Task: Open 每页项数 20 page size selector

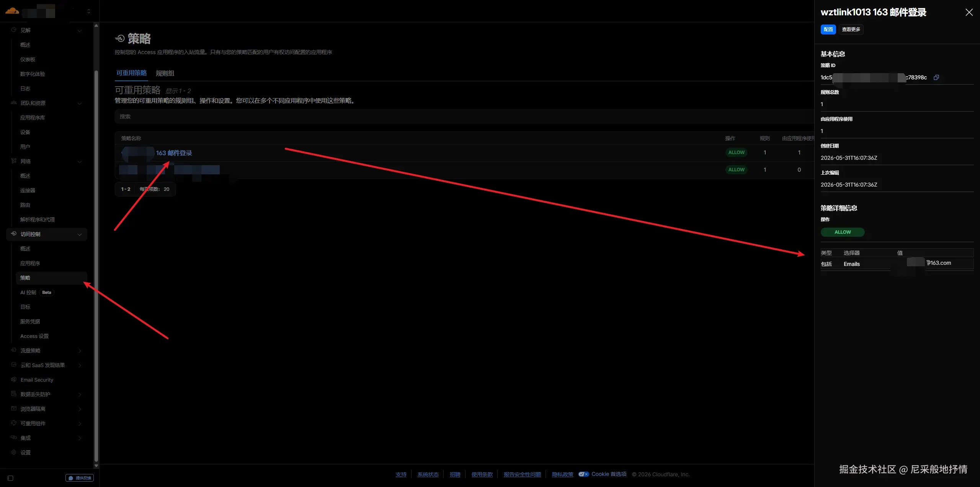Action: 155,189
